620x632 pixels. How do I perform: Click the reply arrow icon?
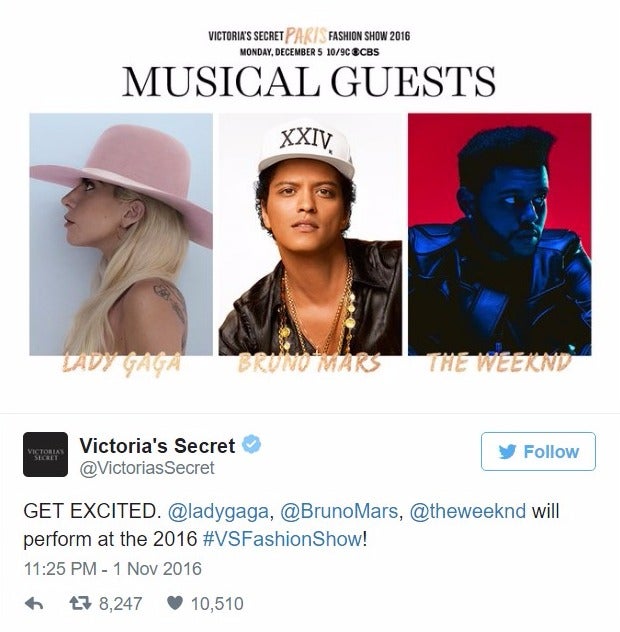click(x=34, y=604)
